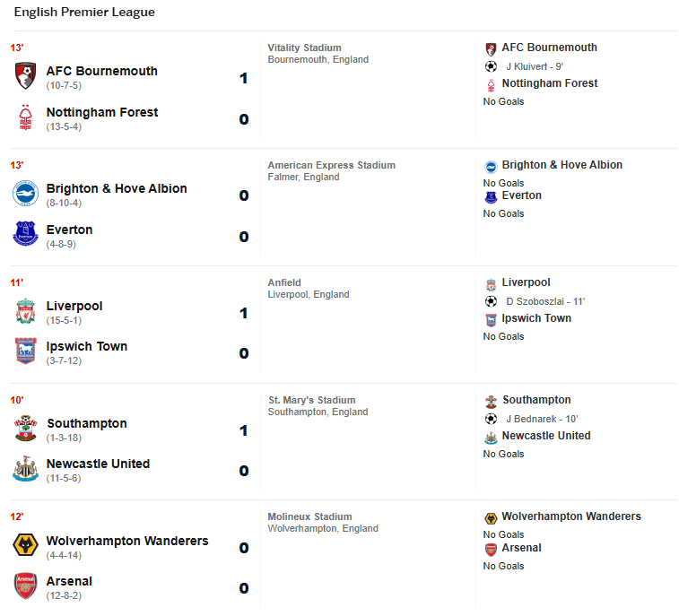
Task: Select the large Wolverhampton Wanderers wolf logo
Action: pyautogui.click(x=25, y=545)
